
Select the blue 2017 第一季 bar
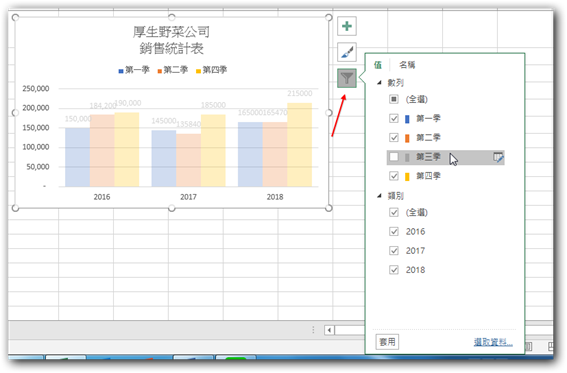164,158
